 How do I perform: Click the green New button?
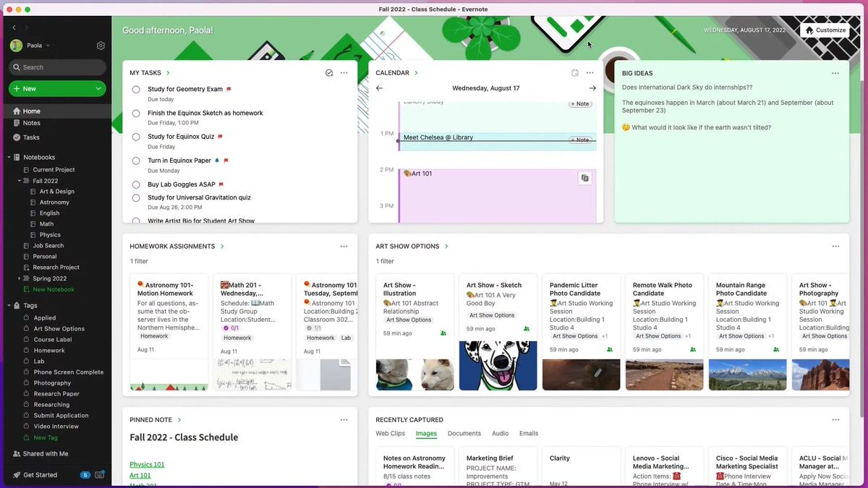[x=57, y=89]
